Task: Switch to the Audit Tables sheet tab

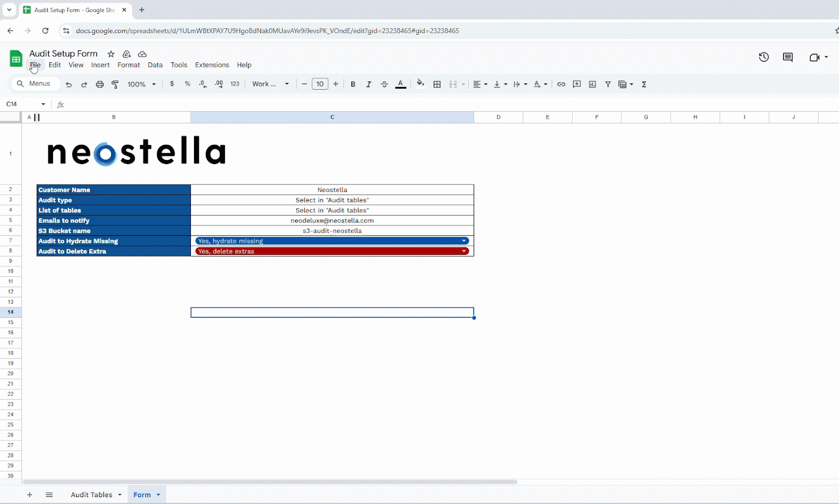Action: pos(91,495)
